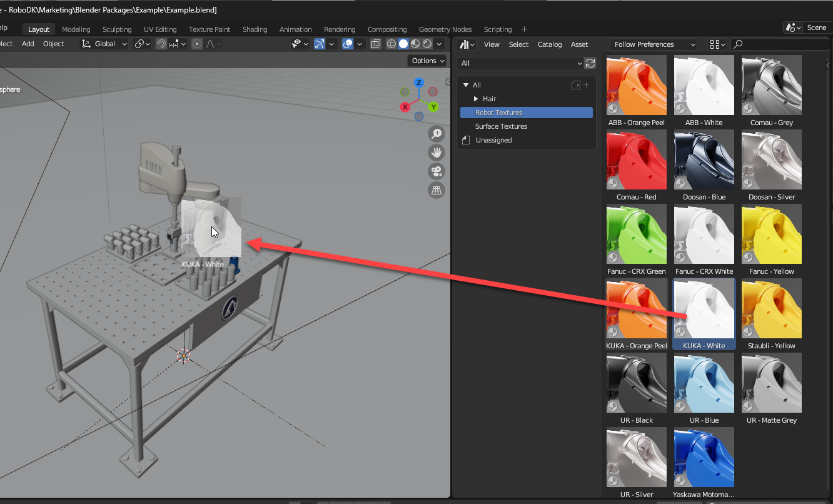Toggle snapping magnet in viewport header

[161, 44]
